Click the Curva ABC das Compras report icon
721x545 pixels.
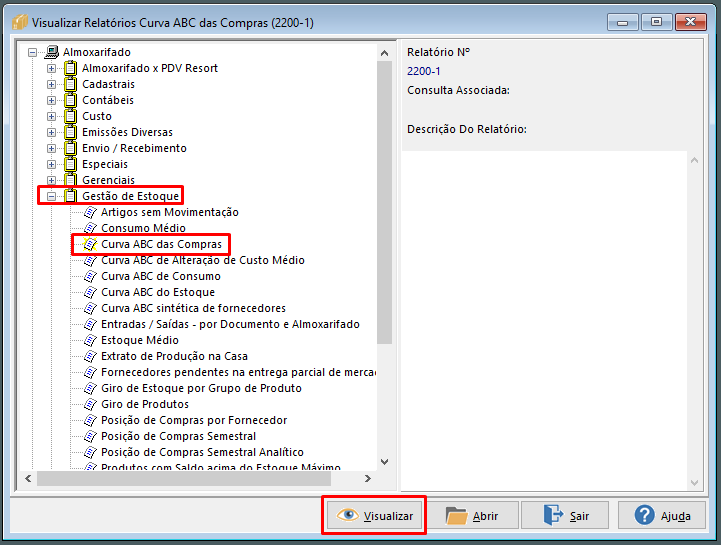90,244
